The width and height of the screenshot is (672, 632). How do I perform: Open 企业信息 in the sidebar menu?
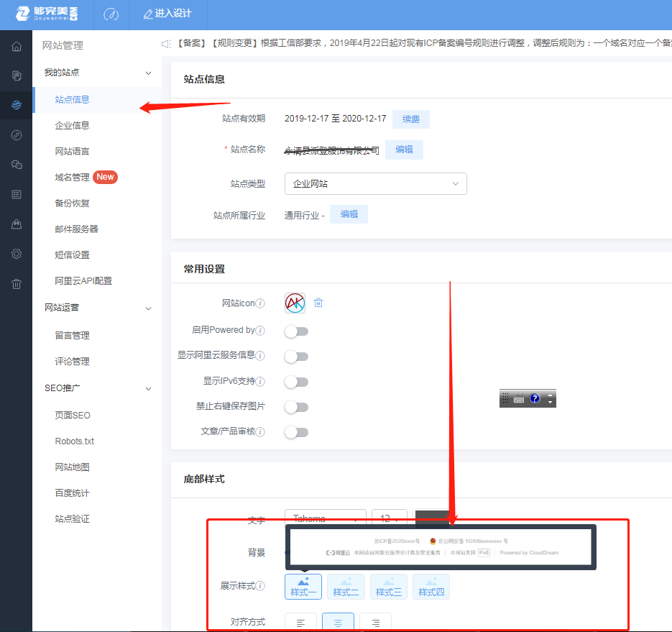pyautogui.click(x=73, y=125)
